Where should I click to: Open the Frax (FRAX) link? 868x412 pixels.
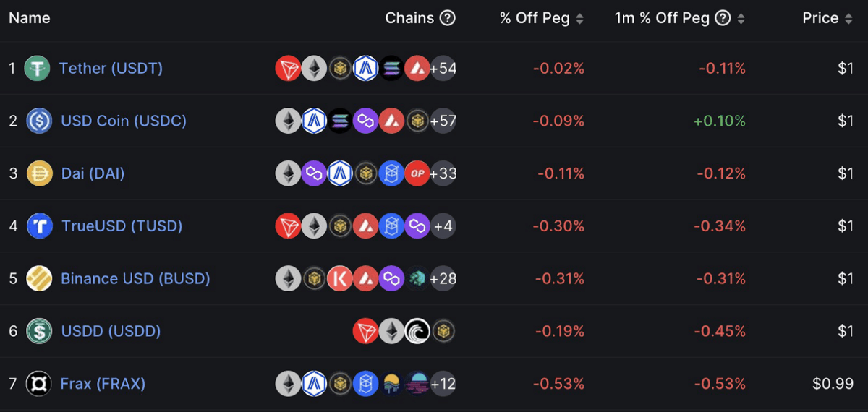tap(103, 383)
